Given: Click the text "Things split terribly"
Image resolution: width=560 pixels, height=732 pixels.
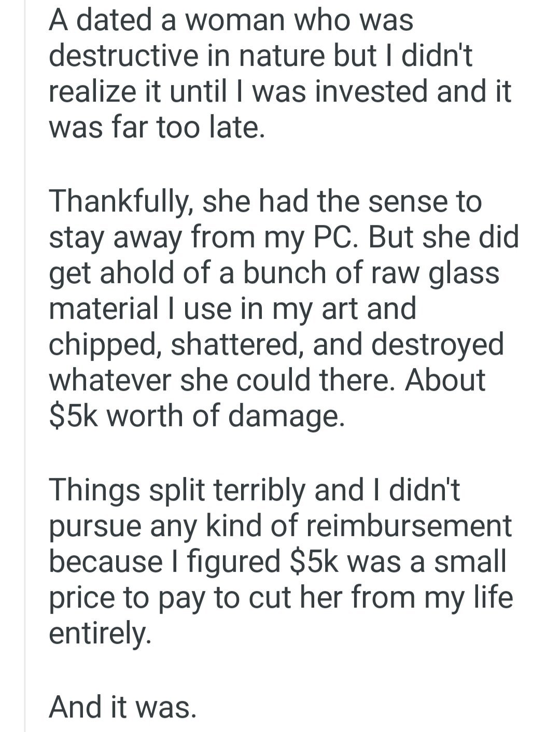Looking at the screenshot, I should (177, 490).
